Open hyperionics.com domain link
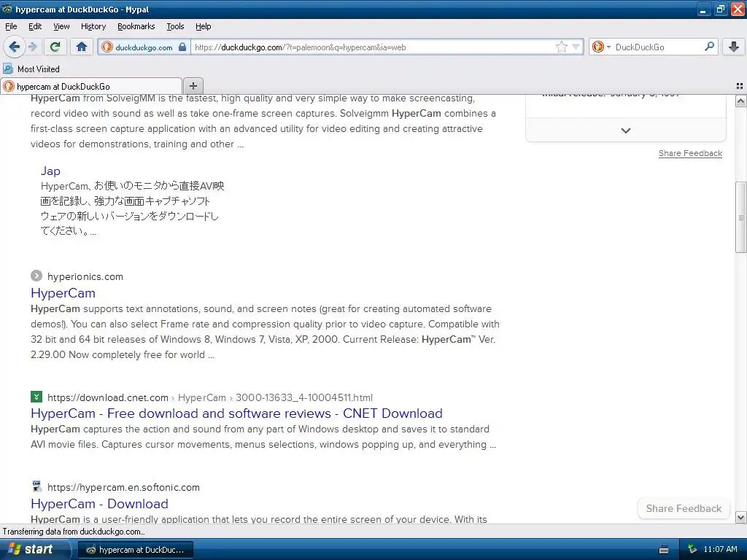This screenshot has height=560, width=747. pyautogui.click(x=85, y=276)
